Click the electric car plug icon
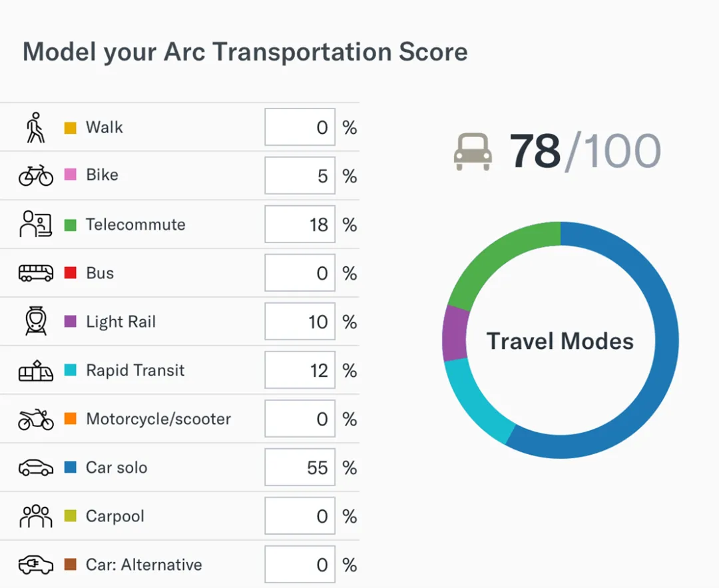The image size is (719, 588). pyautogui.click(x=35, y=565)
